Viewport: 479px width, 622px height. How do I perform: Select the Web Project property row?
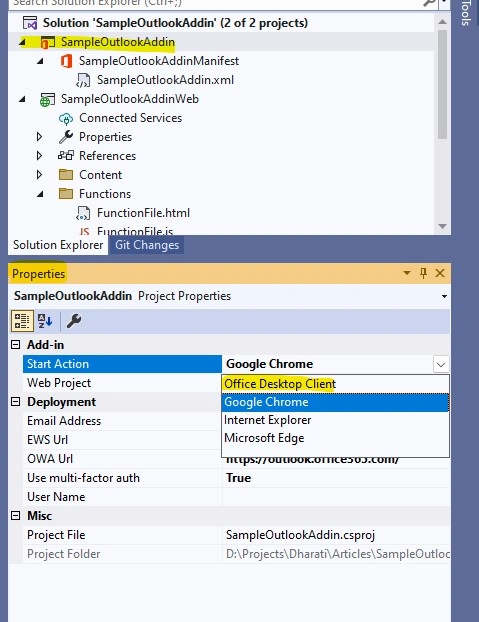(x=122, y=383)
